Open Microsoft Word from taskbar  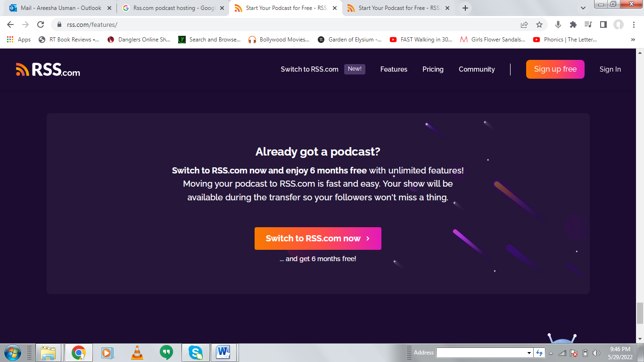click(223, 353)
